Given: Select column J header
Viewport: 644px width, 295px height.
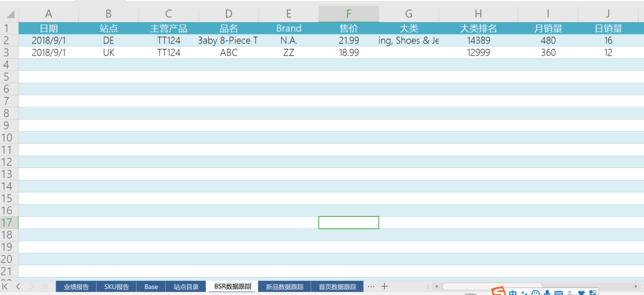Looking at the screenshot, I should [x=608, y=14].
